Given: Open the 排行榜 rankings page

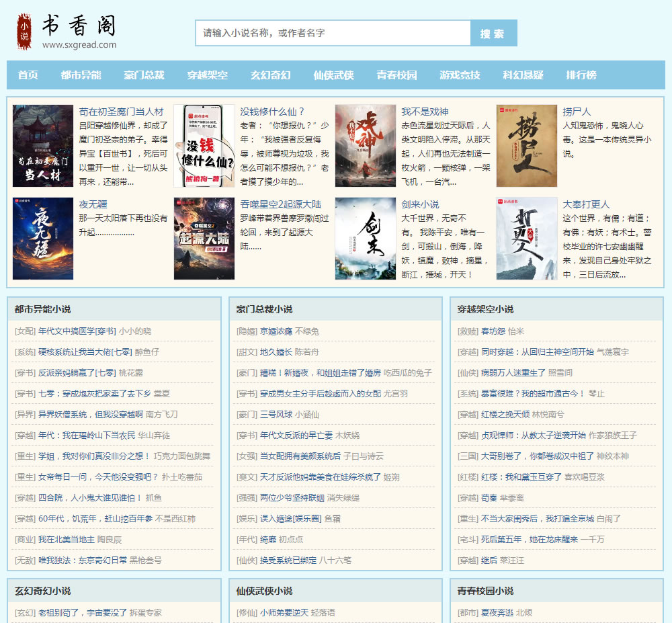Looking at the screenshot, I should pyautogui.click(x=581, y=75).
